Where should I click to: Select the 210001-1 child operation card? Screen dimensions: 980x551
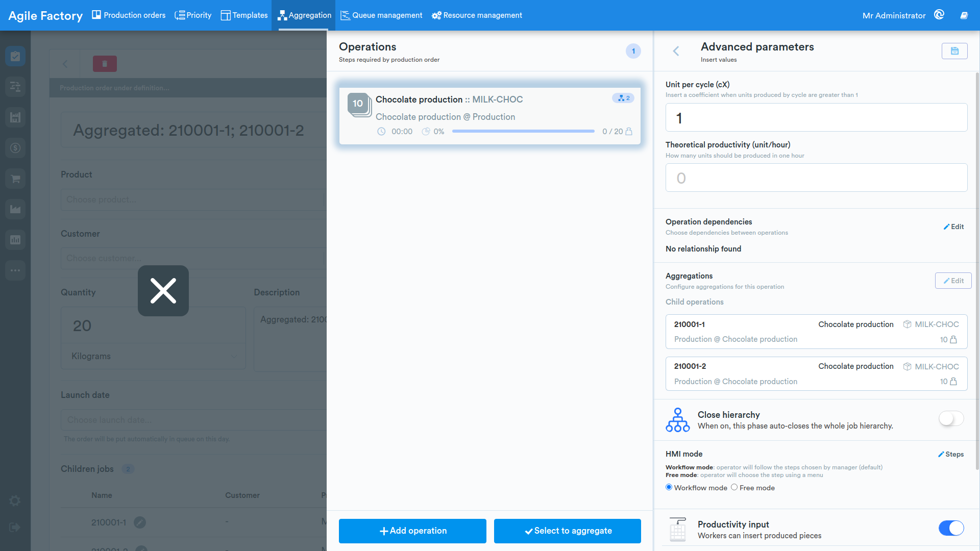tap(816, 332)
